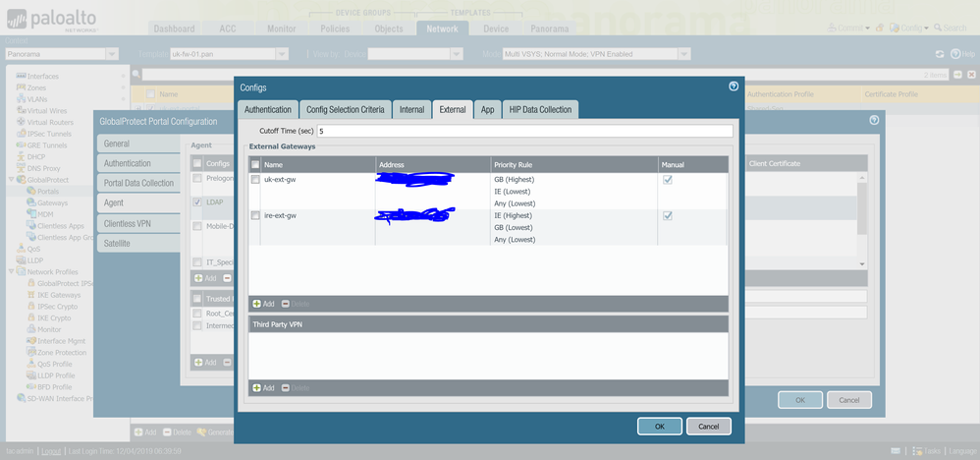This screenshot has width=980, height=460.
Task: Click the Cutoff Time input field
Action: 523,131
